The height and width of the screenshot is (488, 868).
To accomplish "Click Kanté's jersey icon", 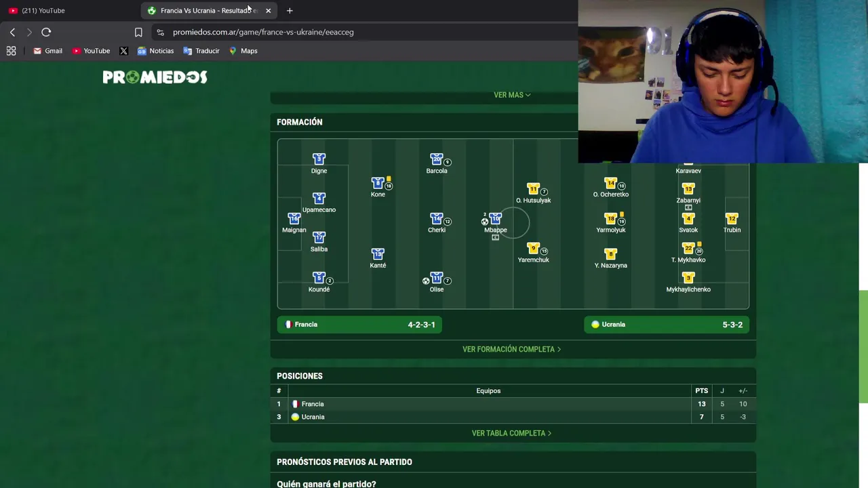I will (378, 254).
